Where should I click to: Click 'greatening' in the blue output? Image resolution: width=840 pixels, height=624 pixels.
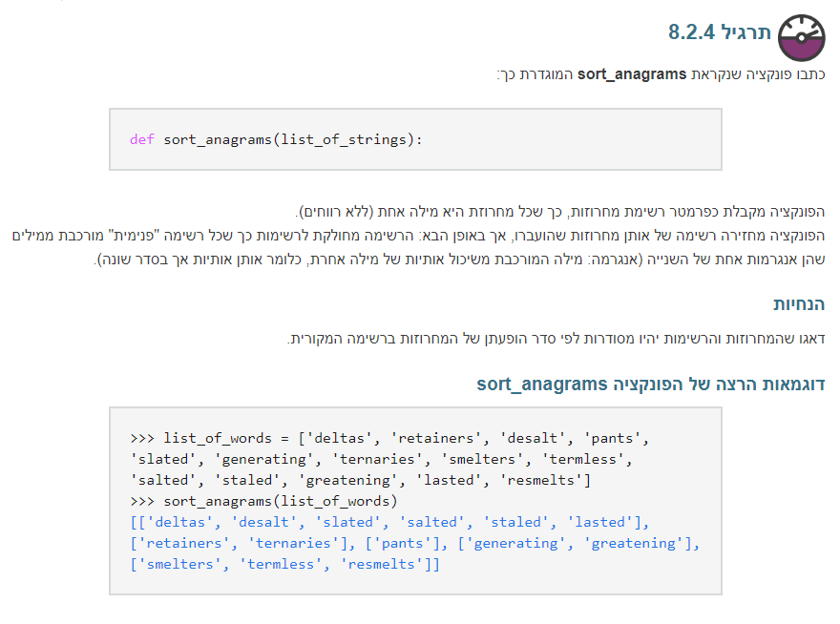pos(642,543)
